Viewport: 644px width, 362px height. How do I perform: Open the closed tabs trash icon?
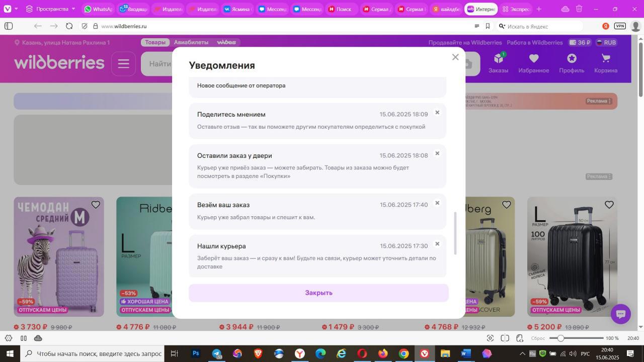[579, 9]
